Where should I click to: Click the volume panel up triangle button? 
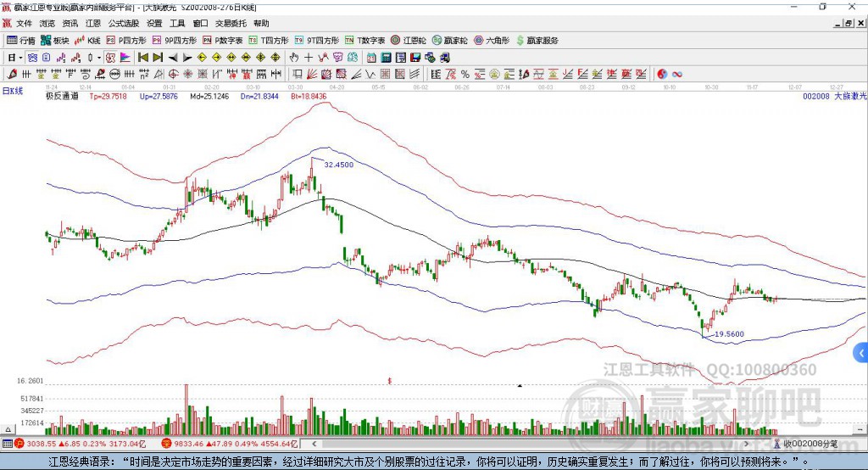8,429
